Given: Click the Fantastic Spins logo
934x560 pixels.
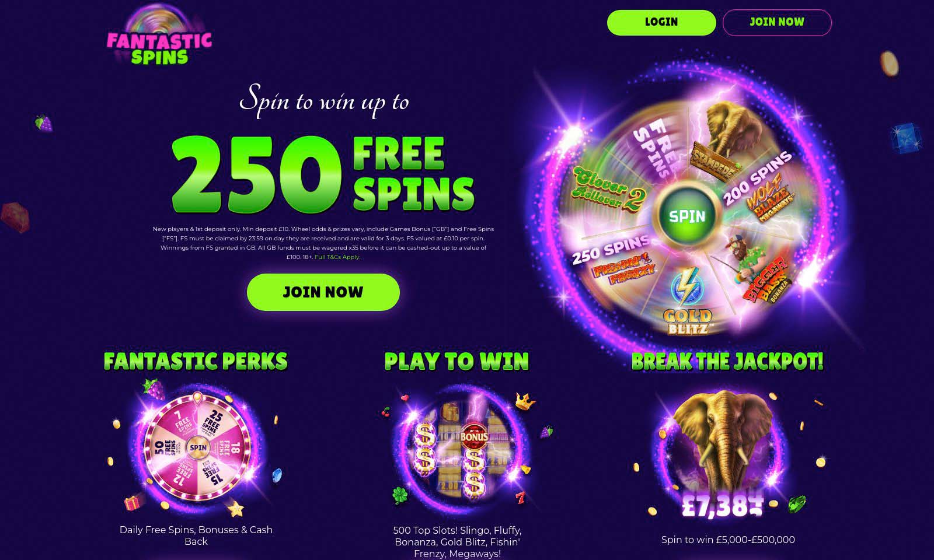Looking at the screenshot, I should coord(159,36).
